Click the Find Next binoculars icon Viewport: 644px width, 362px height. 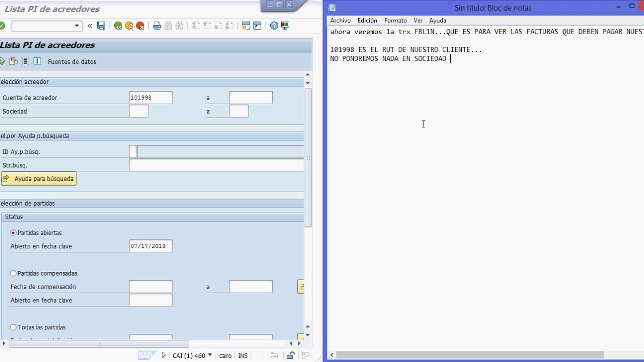coord(179,26)
